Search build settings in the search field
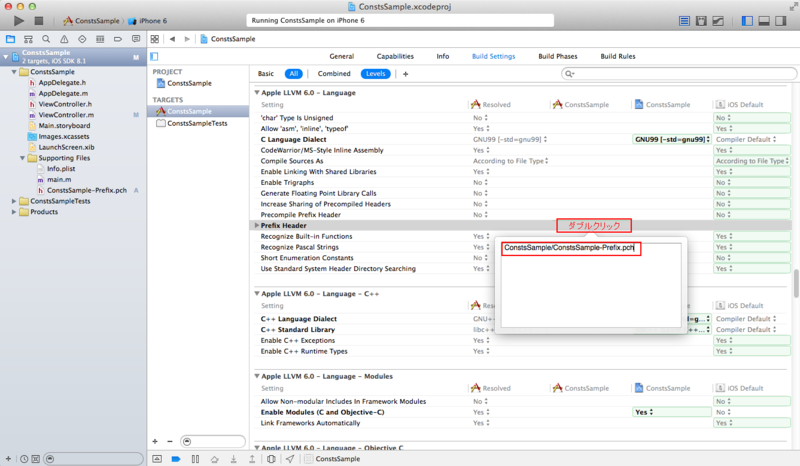This screenshot has height=466, width=800. (679, 74)
